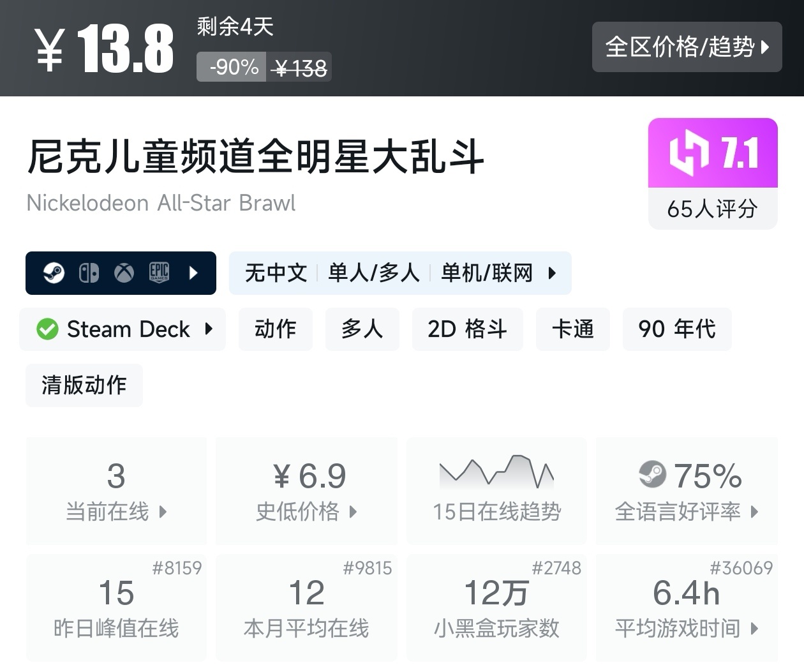Expand the 无中文 language and mode details arrow
This screenshot has width=804, height=672.
(553, 273)
